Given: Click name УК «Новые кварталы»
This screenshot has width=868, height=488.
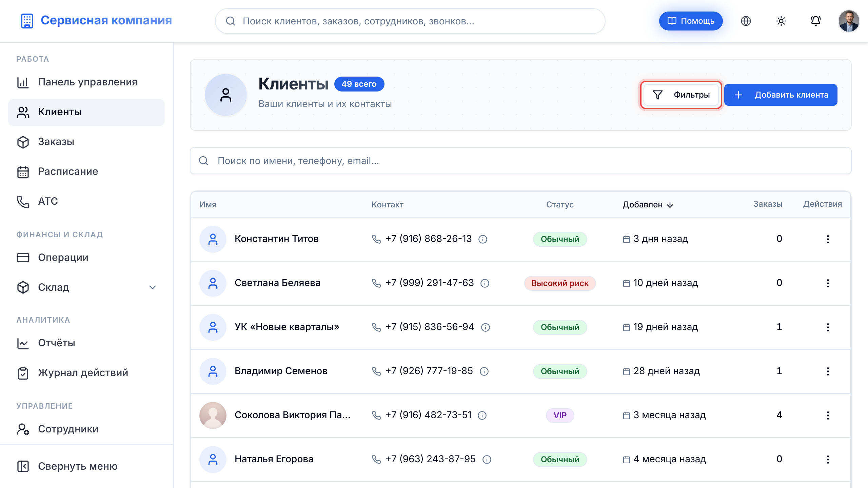Looking at the screenshot, I should [x=287, y=327].
